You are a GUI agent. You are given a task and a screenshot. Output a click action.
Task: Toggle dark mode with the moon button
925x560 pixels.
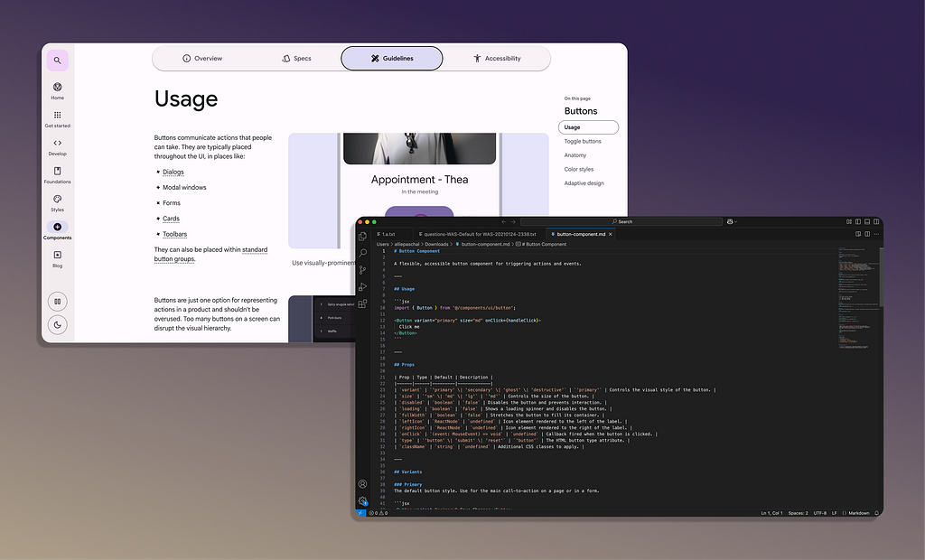(57, 324)
